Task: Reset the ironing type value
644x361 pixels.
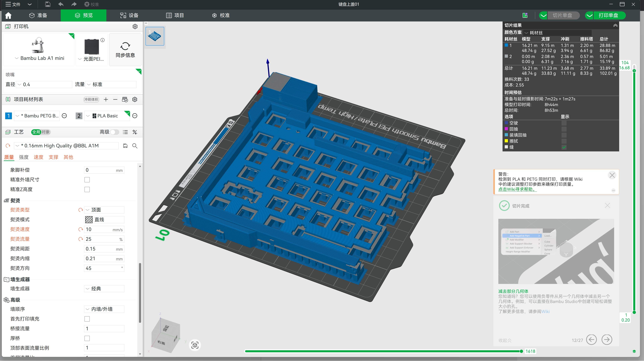Action: 81,210
